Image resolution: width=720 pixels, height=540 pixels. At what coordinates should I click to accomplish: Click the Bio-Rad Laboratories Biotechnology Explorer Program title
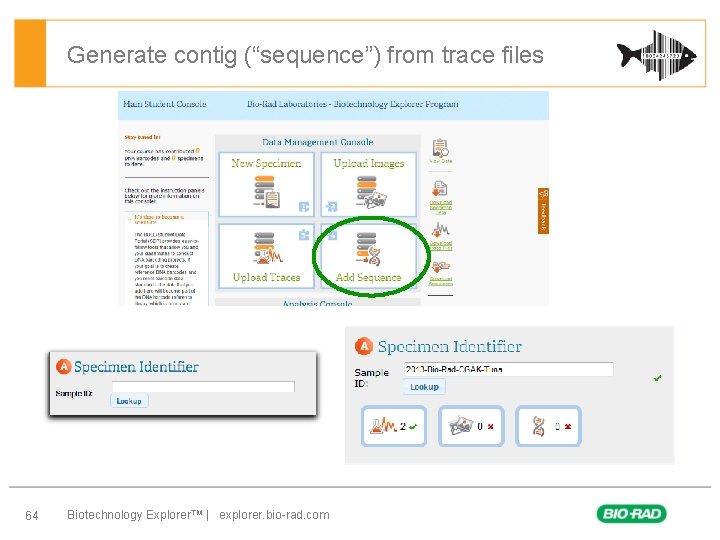tap(353, 104)
